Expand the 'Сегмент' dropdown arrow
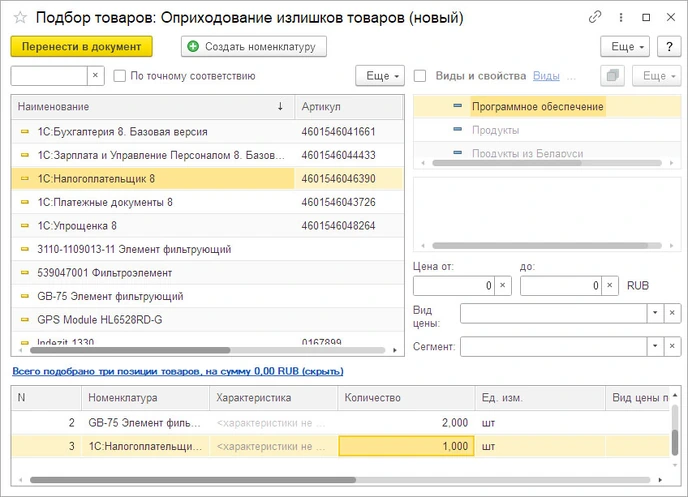The height and width of the screenshot is (497, 688). 655,346
